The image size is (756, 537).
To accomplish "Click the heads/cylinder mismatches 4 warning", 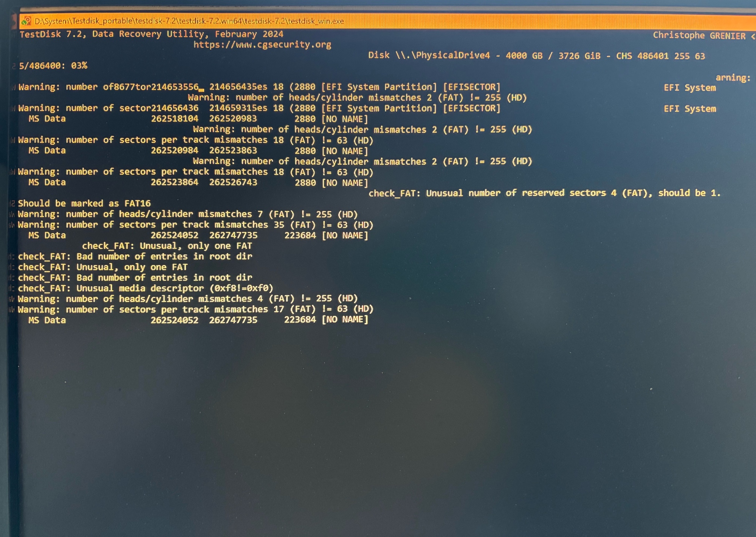I will (187, 299).
